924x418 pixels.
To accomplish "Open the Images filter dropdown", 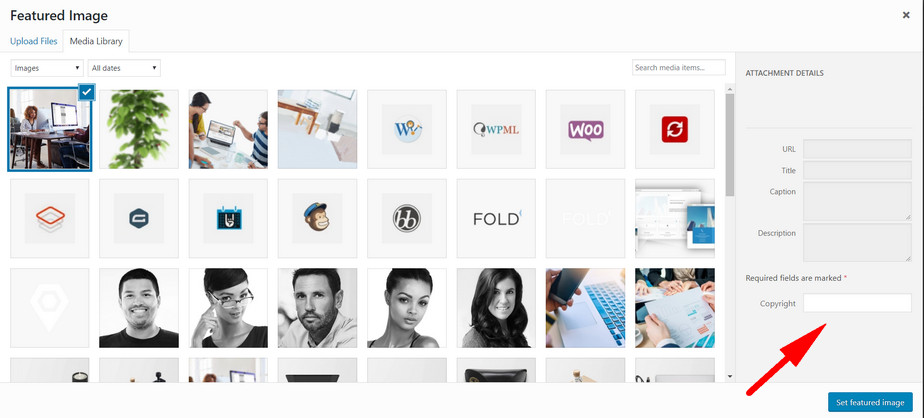I will tap(47, 68).
